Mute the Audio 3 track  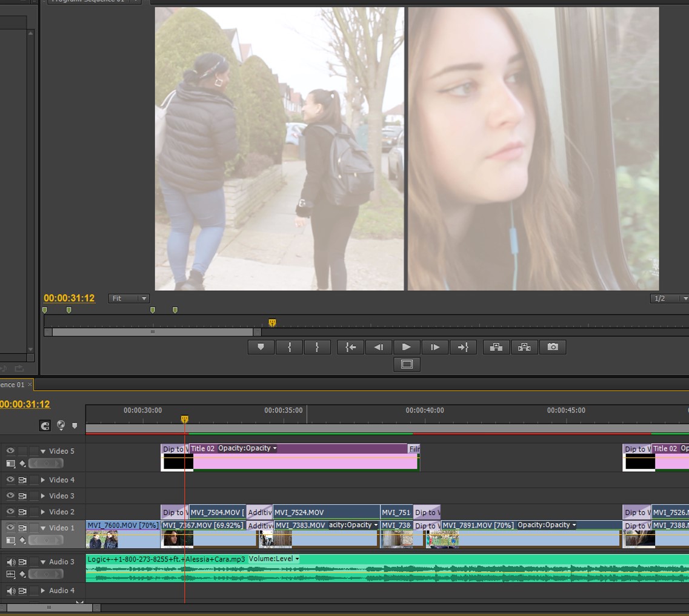(x=10, y=561)
